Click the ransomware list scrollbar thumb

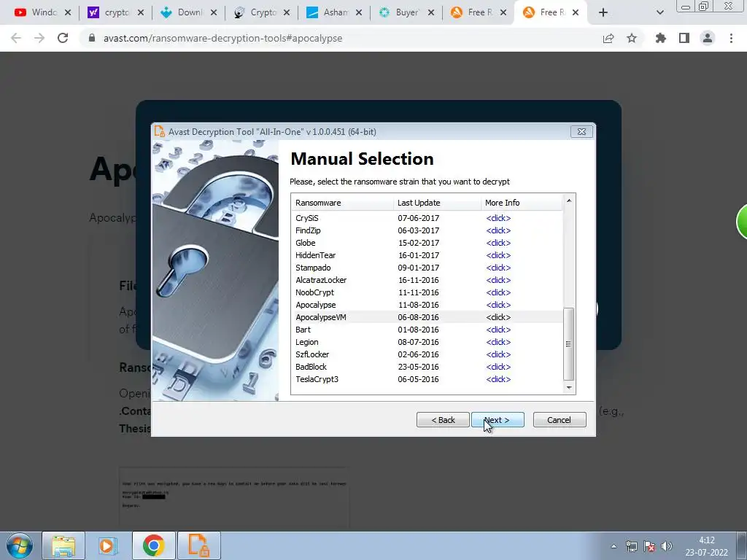coord(569,344)
